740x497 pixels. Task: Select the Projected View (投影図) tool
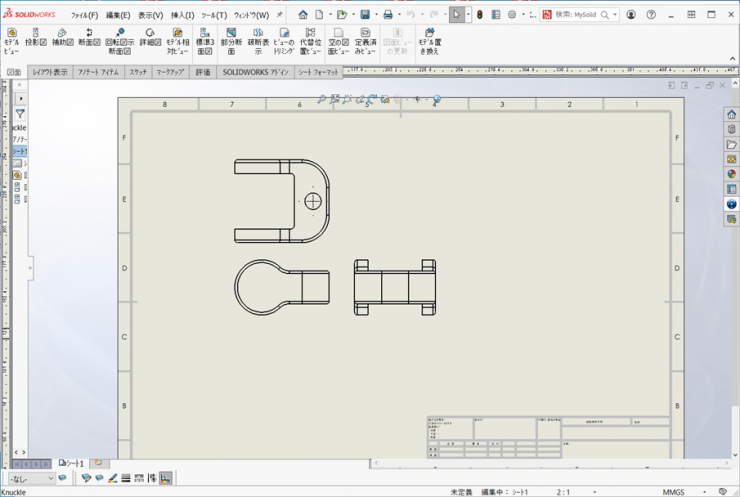pos(36,38)
